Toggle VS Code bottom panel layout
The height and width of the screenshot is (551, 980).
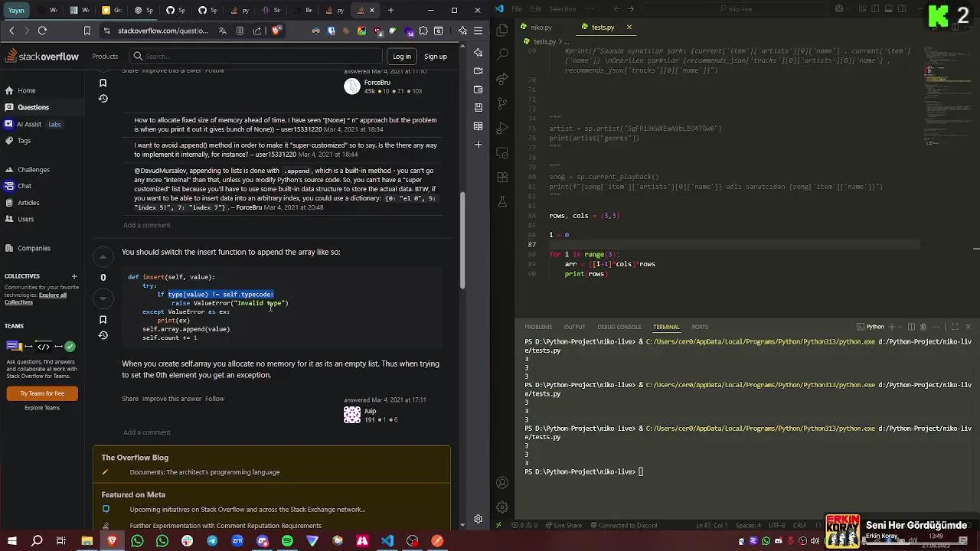[x=890, y=9]
